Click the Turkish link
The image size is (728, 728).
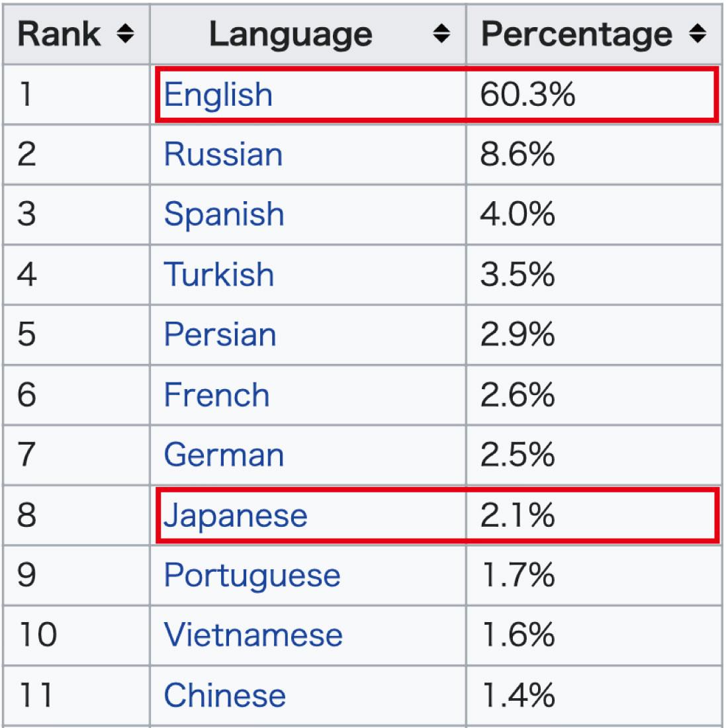coord(218,274)
